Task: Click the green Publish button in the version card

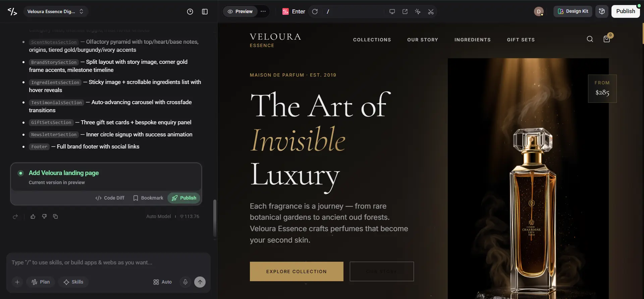Action: [184, 198]
